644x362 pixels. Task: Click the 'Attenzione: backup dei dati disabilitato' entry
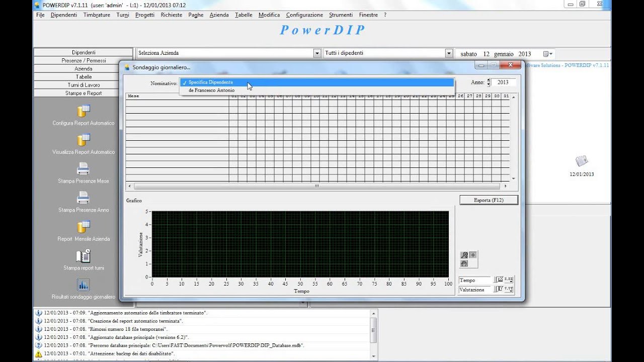[x=109, y=354]
